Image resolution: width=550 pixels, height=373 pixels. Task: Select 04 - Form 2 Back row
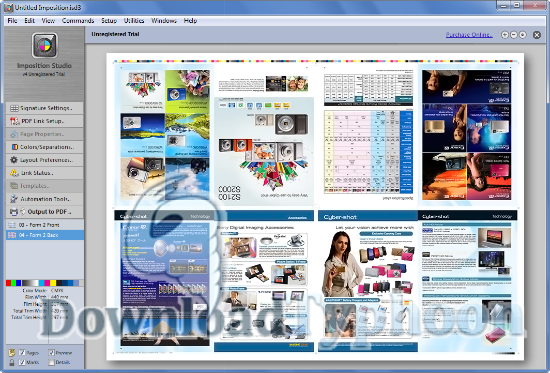(45, 235)
